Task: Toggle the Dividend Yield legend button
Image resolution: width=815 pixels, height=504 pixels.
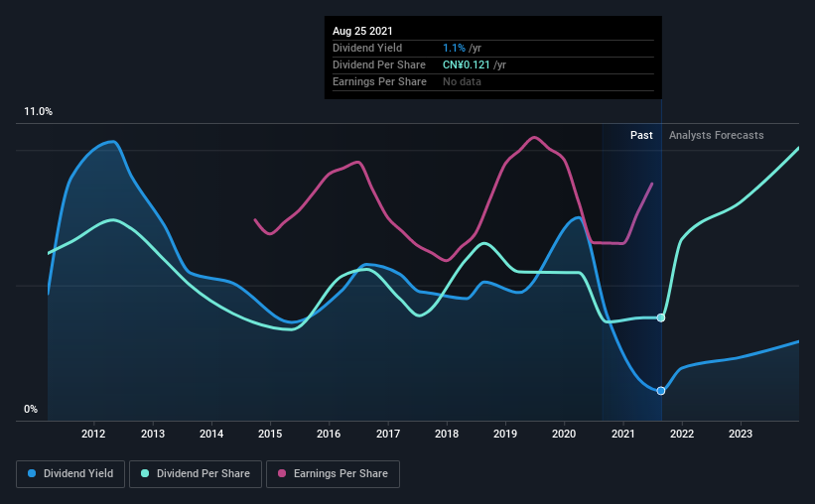Action: (x=70, y=474)
